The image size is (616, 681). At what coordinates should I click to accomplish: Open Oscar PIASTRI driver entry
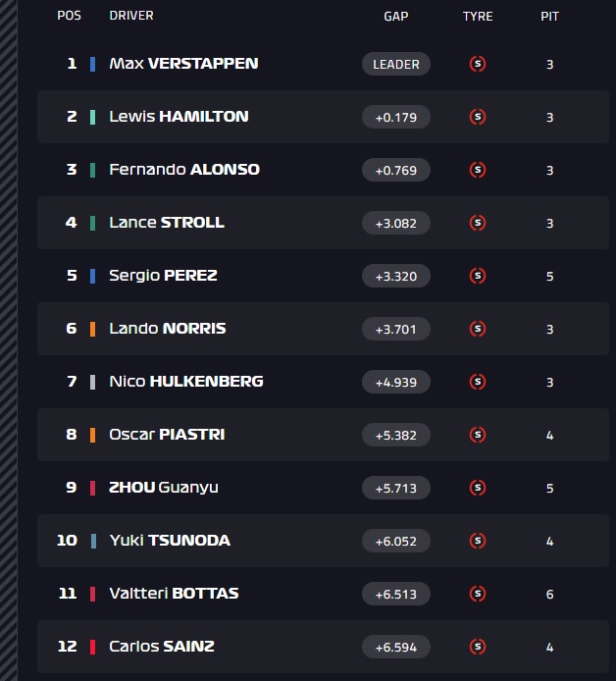click(x=167, y=435)
